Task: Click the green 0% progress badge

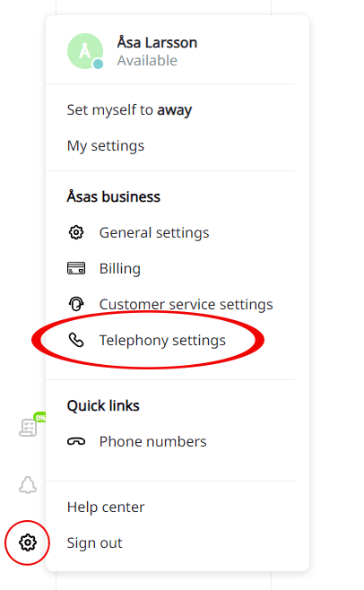Action: (39, 417)
